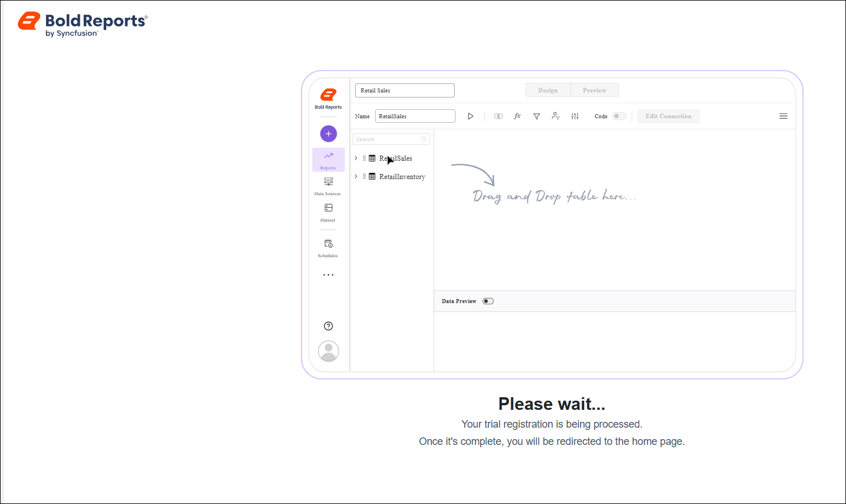Viewport: 846px width, 504px height.
Task: Click the trial registration processing text
Action: coord(552,424)
